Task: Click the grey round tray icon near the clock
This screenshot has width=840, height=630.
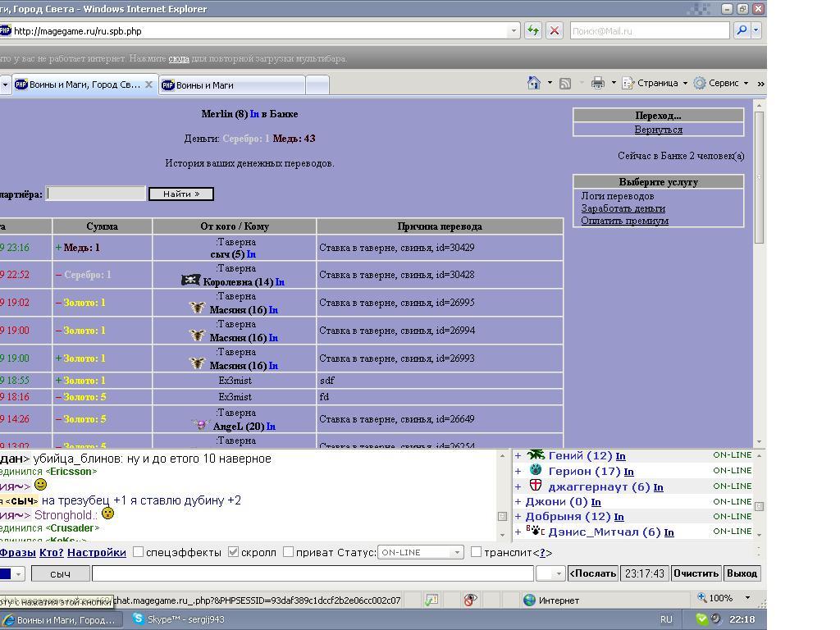Action: (715, 619)
